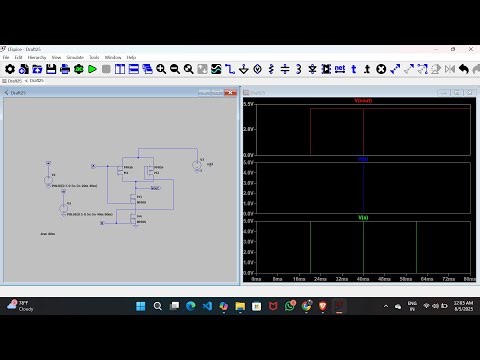This screenshot has width=480, height=360.
Task: Place a voltage source from the toolbar
Action: point(257,69)
